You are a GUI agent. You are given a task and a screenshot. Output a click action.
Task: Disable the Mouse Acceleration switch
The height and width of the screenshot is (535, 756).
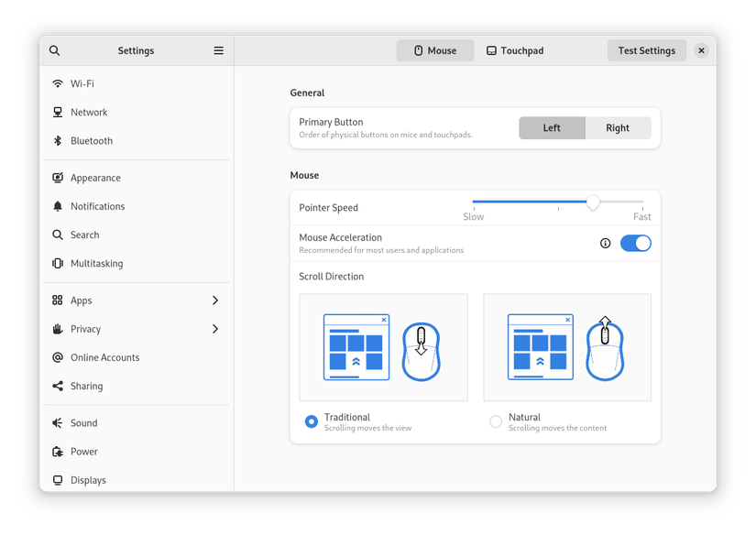click(636, 244)
